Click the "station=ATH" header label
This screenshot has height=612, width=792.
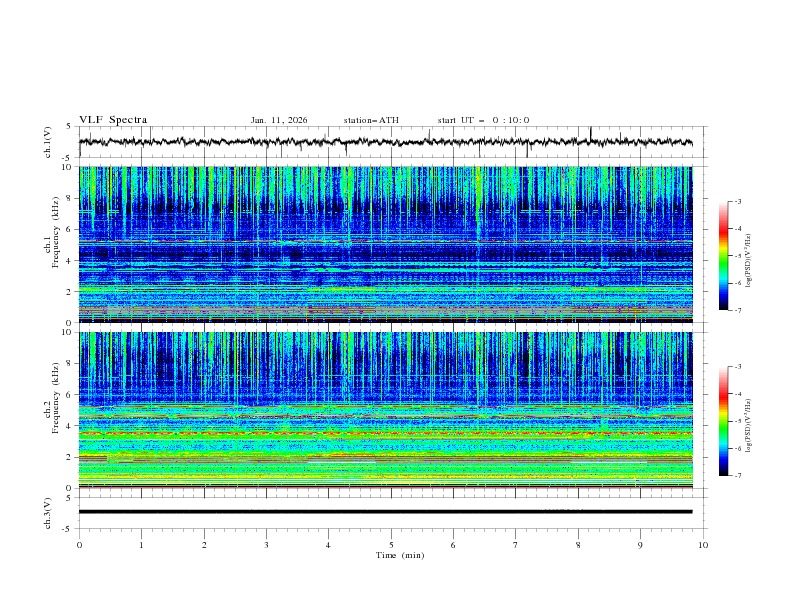point(371,120)
